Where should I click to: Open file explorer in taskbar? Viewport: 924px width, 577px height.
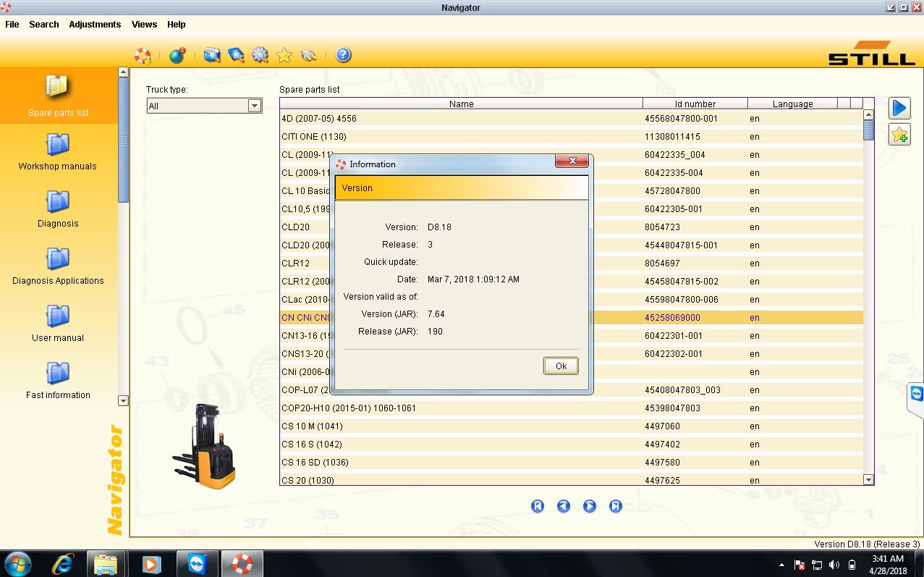105,563
